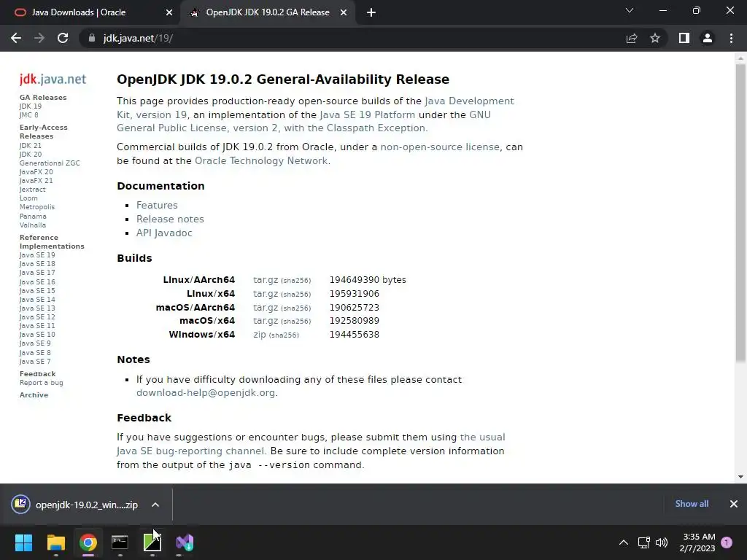
Task: Open a new browser tab
Action: (x=371, y=13)
